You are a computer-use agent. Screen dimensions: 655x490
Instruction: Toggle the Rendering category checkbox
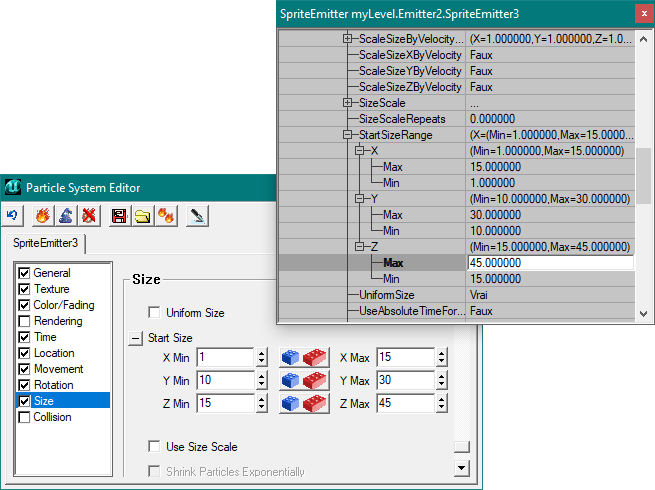point(24,321)
